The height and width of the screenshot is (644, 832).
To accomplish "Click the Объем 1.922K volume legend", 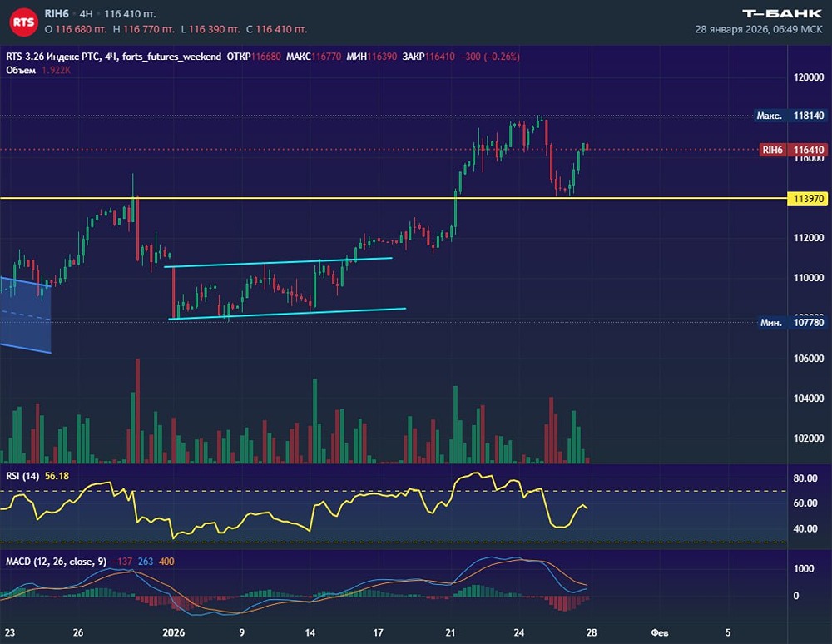I will click(x=38, y=70).
